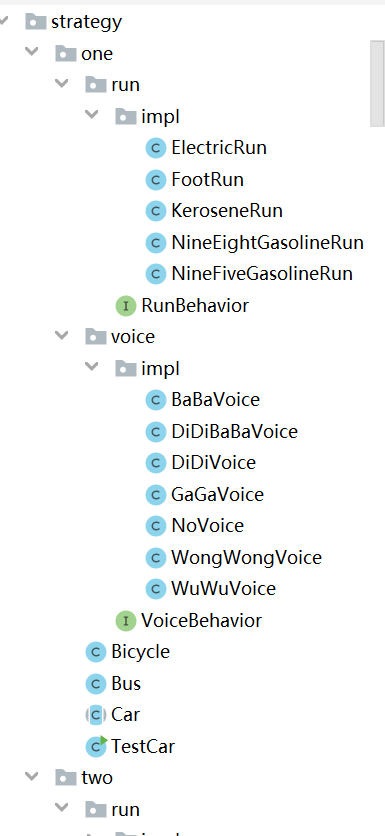This screenshot has height=836, width=385.
Task: Collapse the one package node
Action: [x=32, y=52]
